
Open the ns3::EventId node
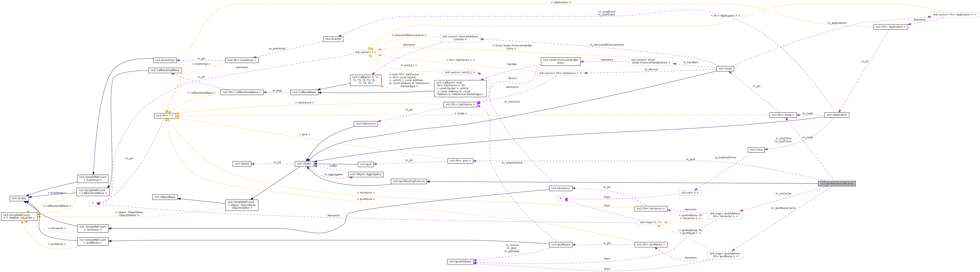pos(333,39)
